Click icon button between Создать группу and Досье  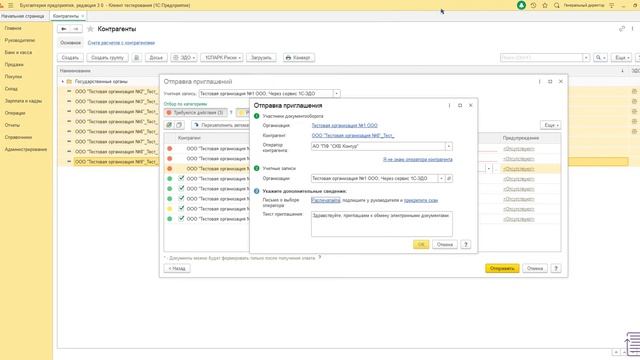click(x=137, y=58)
